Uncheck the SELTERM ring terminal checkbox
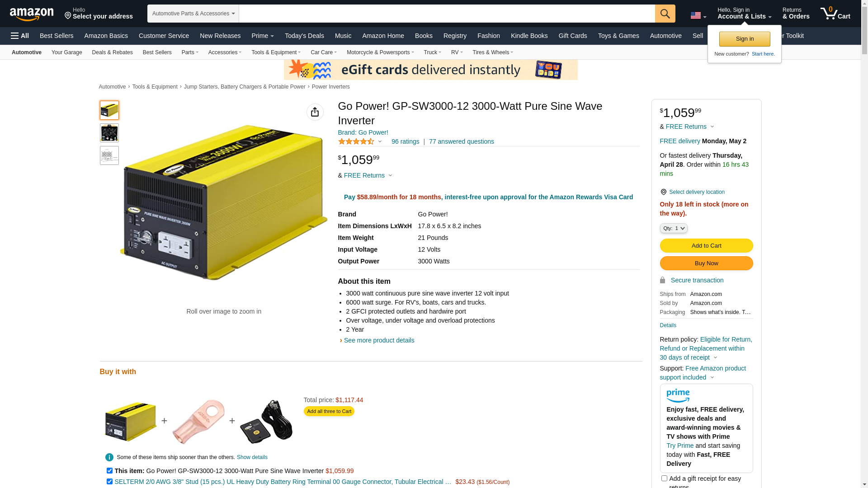Screen dimensions: 868x488 coord(109,482)
